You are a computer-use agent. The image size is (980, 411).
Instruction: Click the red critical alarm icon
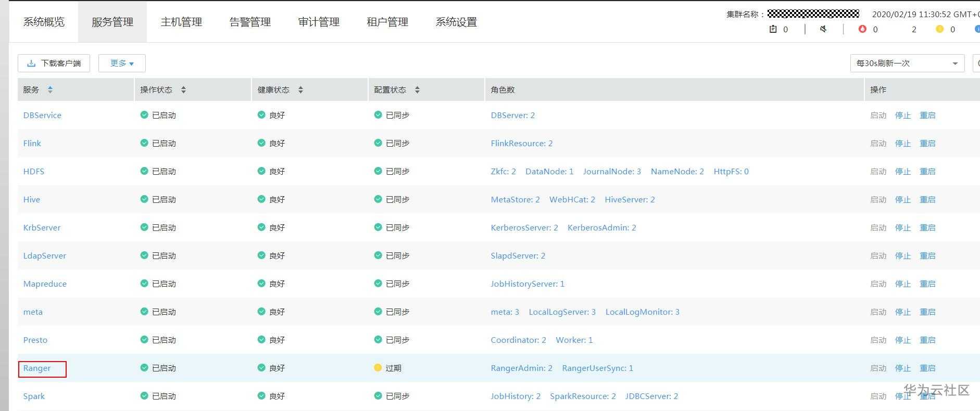(862, 29)
